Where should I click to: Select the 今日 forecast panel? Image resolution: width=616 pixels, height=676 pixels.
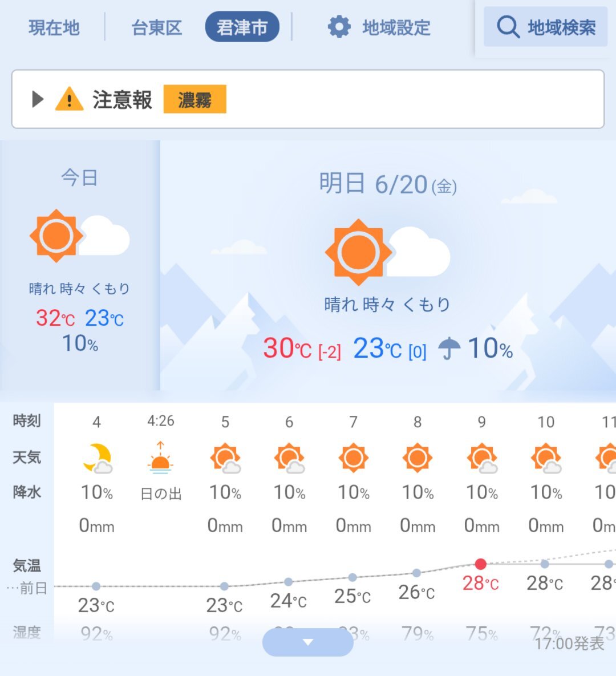coord(80,265)
